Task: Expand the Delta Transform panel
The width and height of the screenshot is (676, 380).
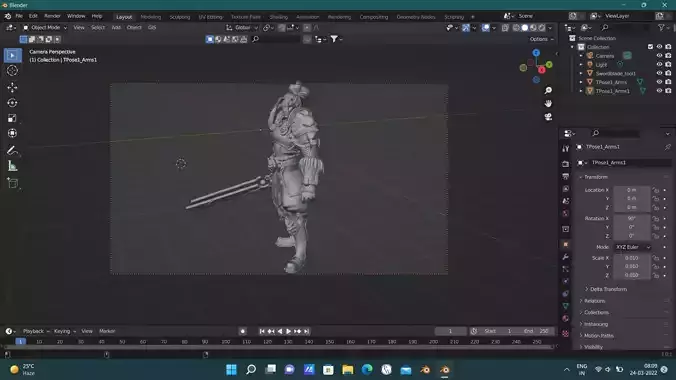Action: [608, 289]
